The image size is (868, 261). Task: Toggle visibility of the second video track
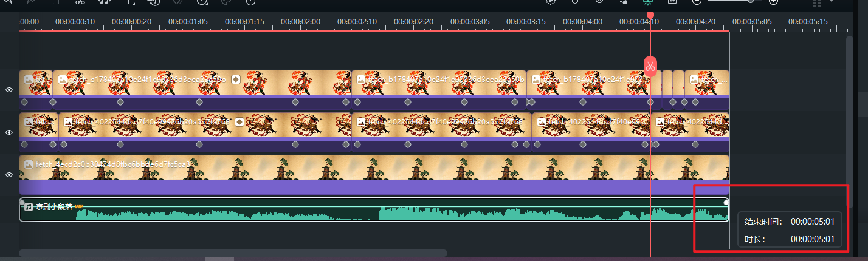pyautogui.click(x=9, y=132)
